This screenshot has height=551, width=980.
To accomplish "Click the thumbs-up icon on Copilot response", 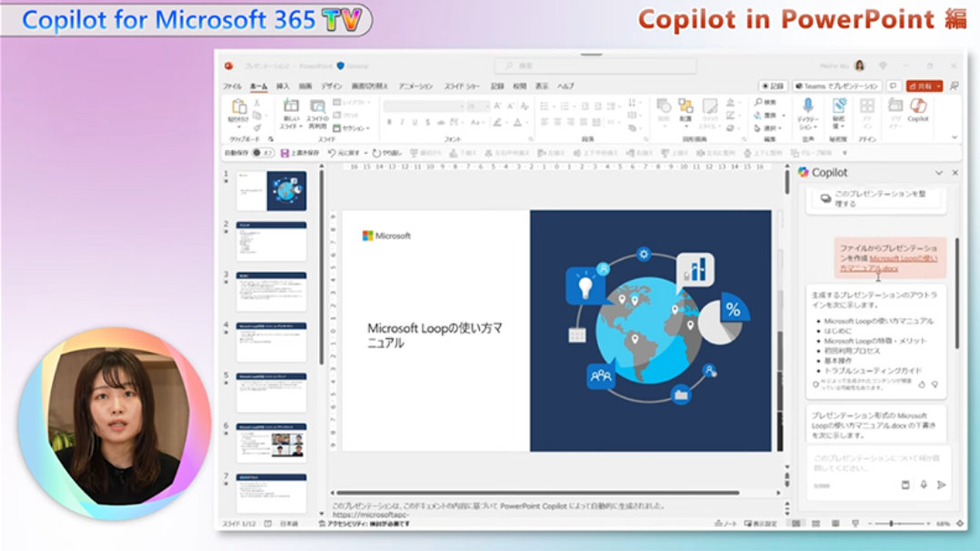I will (922, 385).
